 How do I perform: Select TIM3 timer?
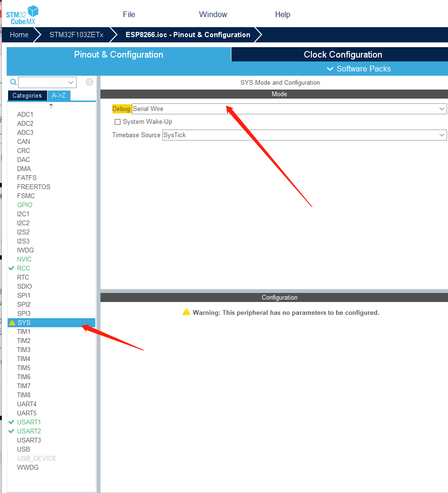tap(23, 350)
